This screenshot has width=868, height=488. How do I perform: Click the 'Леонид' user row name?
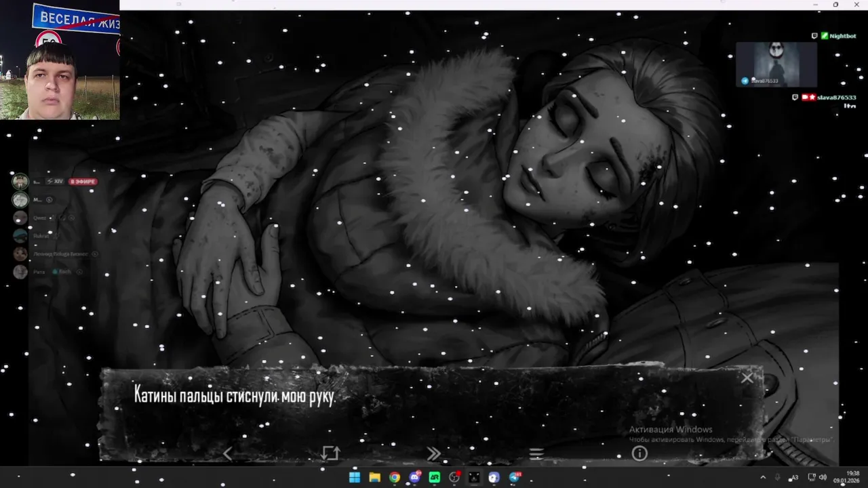pos(62,254)
